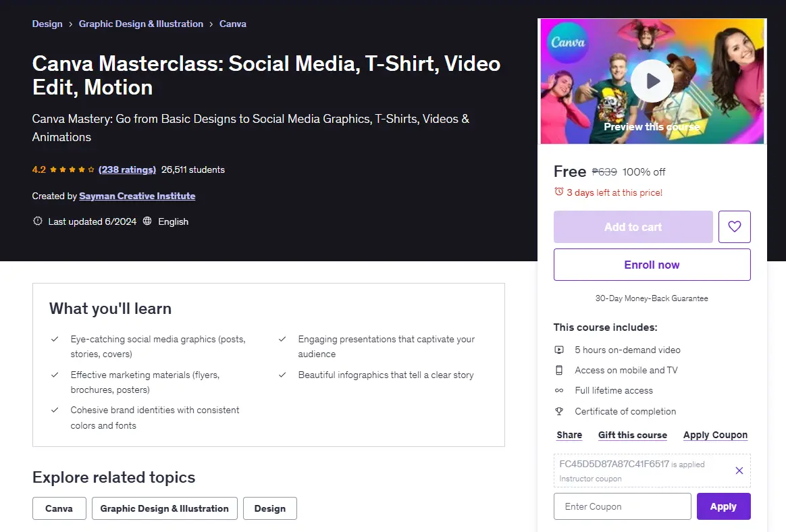
Task: Select the Canva related topic chip
Action: tap(59, 508)
